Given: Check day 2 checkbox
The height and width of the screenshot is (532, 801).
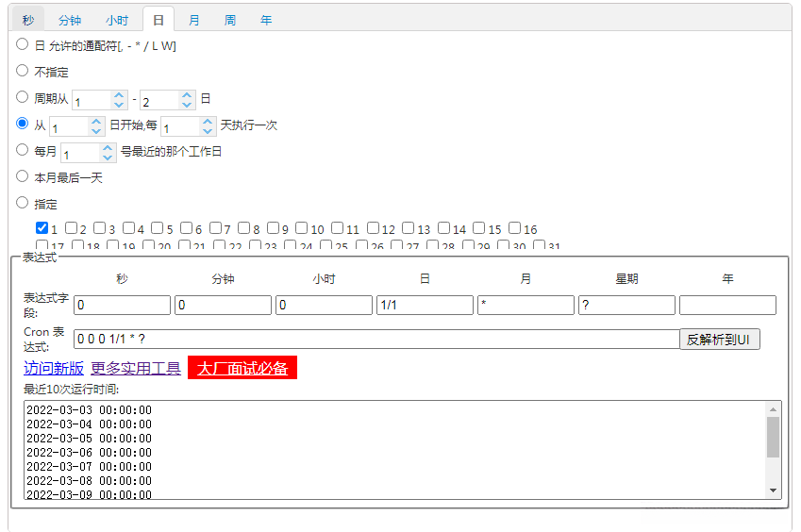Looking at the screenshot, I should tap(72, 227).
